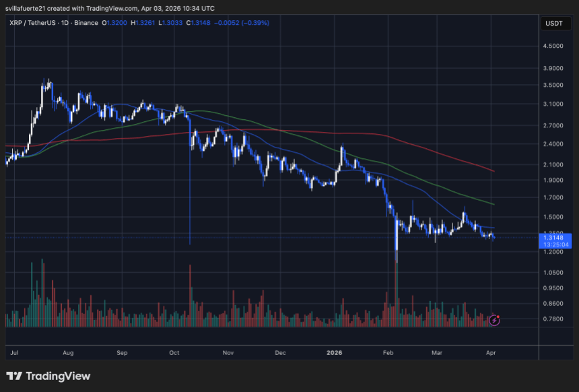Select the dotted horizontal price line

tap(269, 237)
